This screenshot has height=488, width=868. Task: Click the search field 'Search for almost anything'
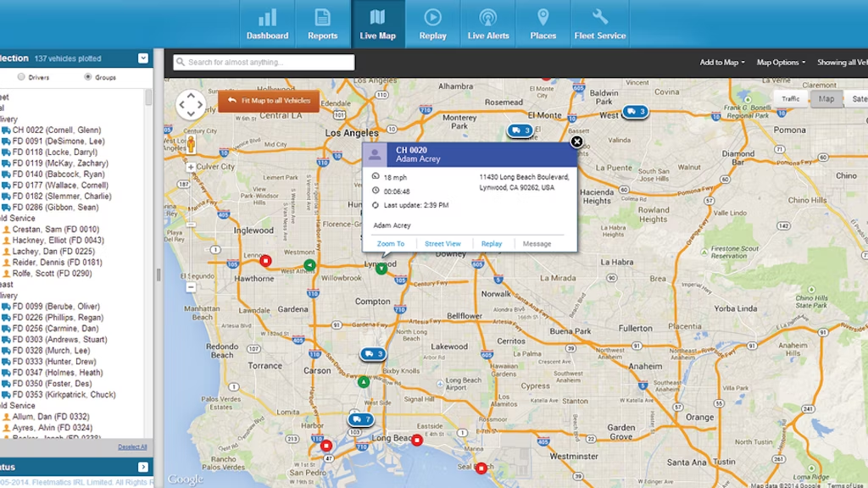[x=264, y=62]
